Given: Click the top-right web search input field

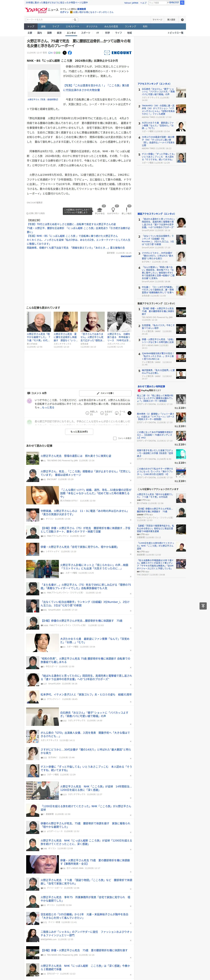Looking at the screenshot, I should [x=157, y=3].
